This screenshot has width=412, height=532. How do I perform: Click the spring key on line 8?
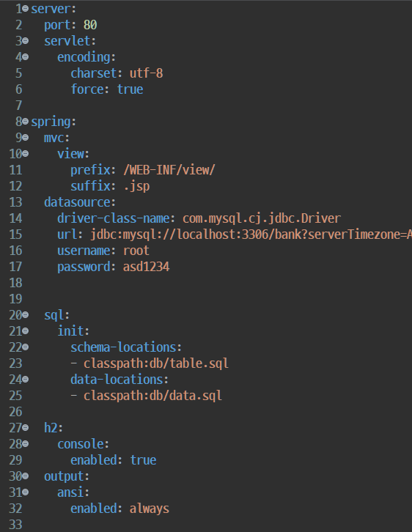51,122
